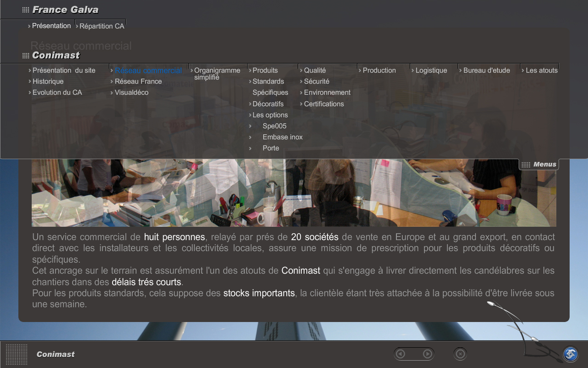
Task: Click the large dotted square icon in footer
Action: point(17,354)
